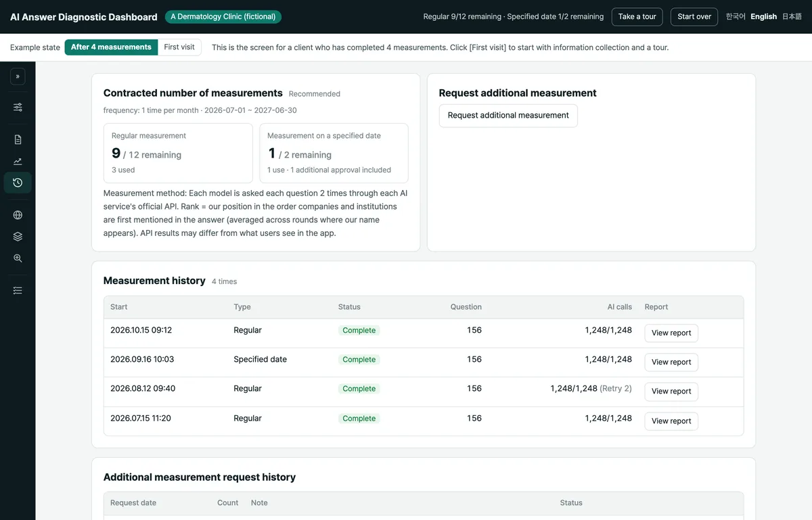View report for 2026.08.12 09:40 measurement
812x520 pixels.
671,392
